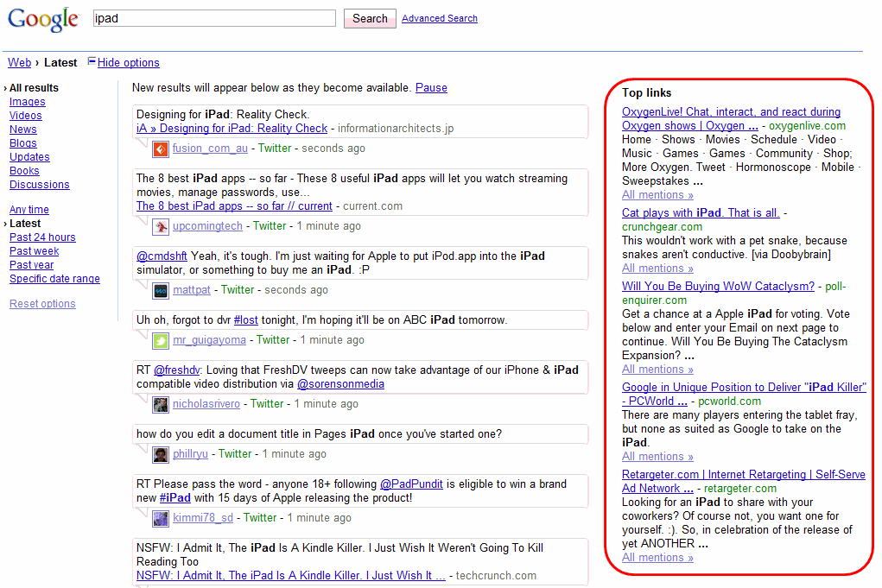Click kimmi78_sd's avatar icon
Screen dimensions: 882x588
[x=161, y=518]
